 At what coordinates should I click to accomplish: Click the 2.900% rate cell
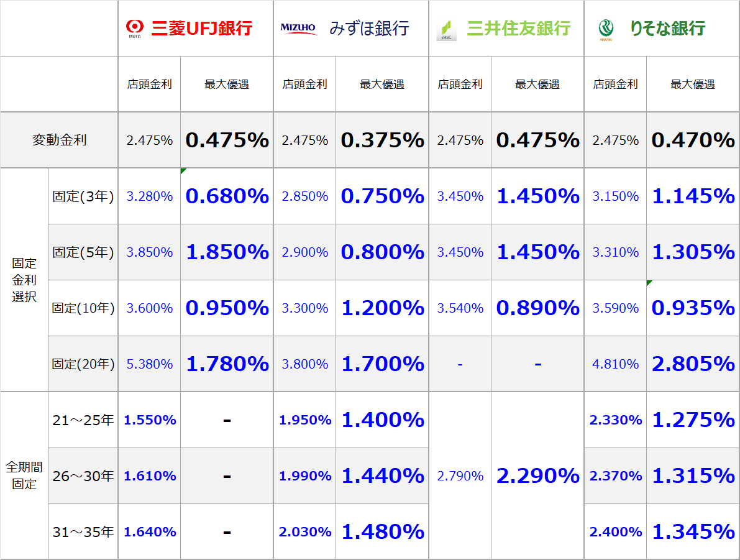[x=304, y=252]
